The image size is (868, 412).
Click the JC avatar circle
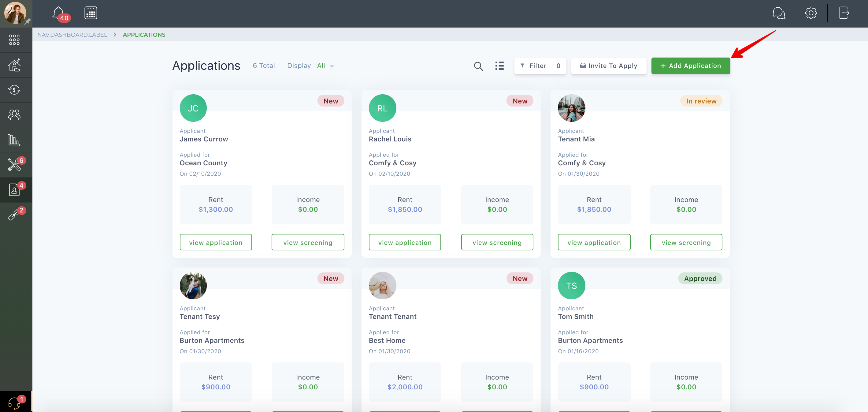(x=193, y=108)
